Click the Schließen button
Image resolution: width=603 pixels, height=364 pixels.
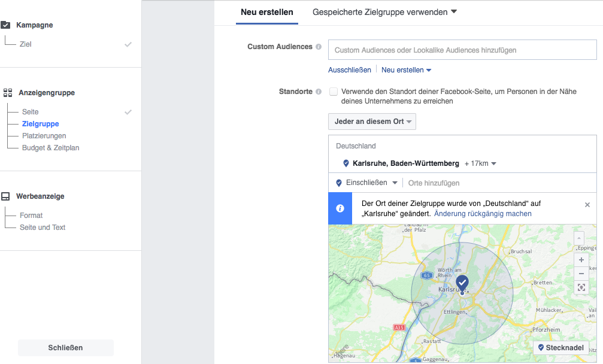click(65, 347)
